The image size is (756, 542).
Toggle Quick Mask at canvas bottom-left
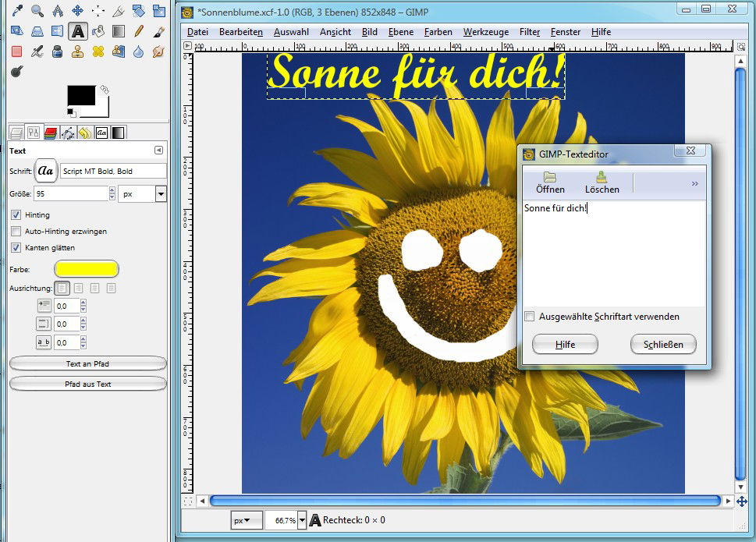pyautogui.click(x=188, y=501)
